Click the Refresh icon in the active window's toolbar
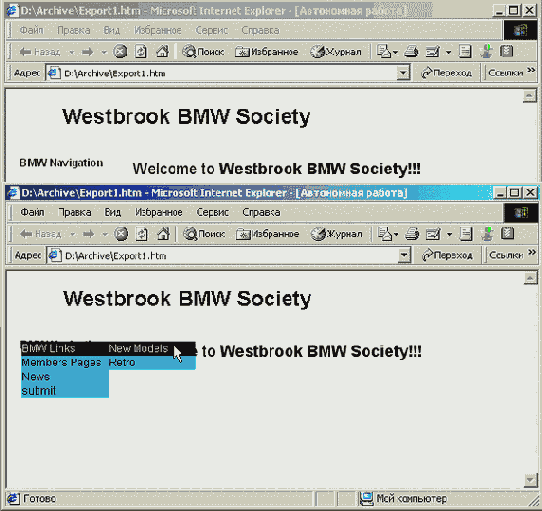This screenshot has height=511, width=542. coord(141,234)
